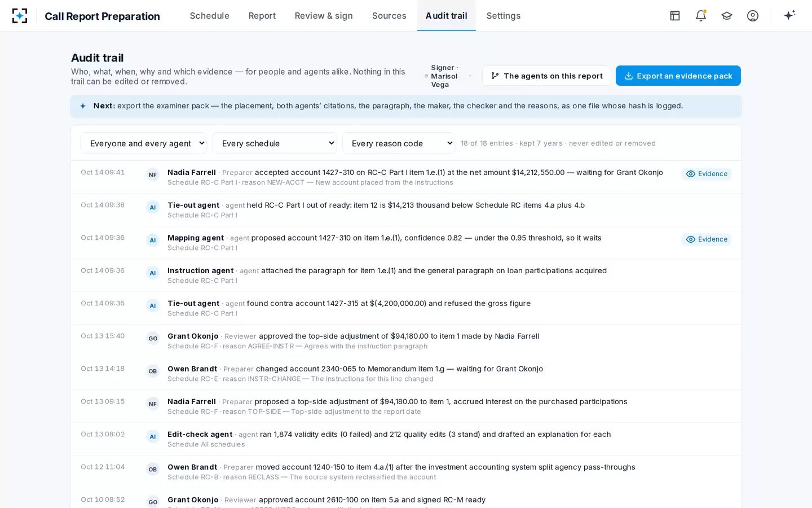Open the Settings tab
Viewport: 812px width, 508px height.
click(x=504, y=16)
